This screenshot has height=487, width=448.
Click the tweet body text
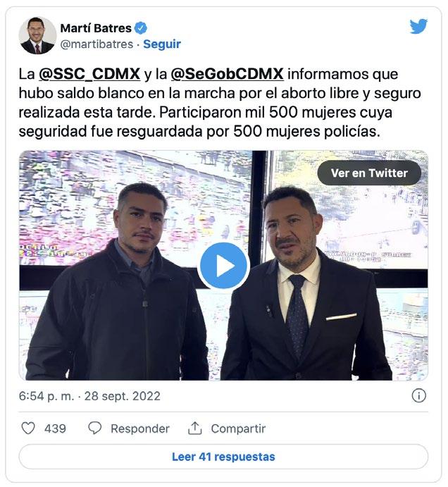point(220,103)
